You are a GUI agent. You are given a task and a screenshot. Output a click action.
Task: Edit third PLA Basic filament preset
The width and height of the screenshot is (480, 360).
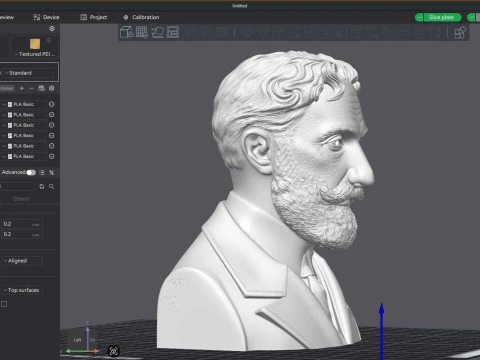tap(51, 125)
